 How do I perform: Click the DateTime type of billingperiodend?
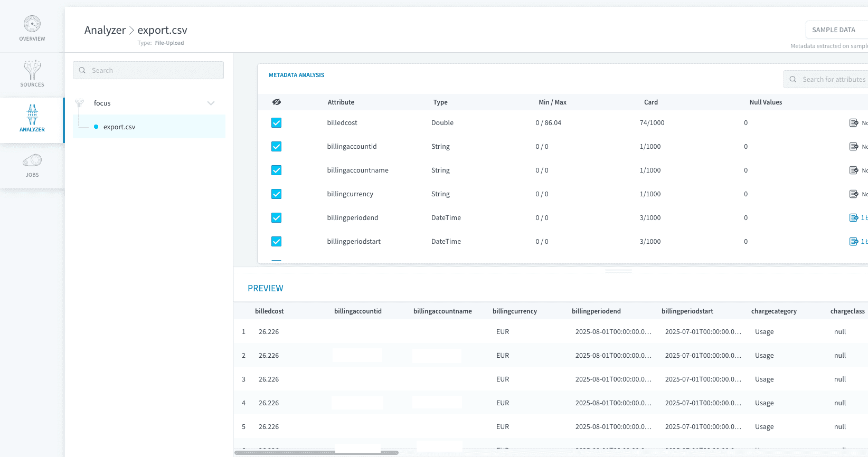(446, 218)
